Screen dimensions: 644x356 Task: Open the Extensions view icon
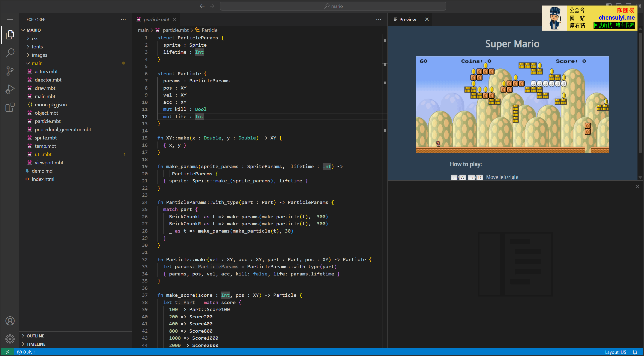pyautogui.click(x=10, y=107)
